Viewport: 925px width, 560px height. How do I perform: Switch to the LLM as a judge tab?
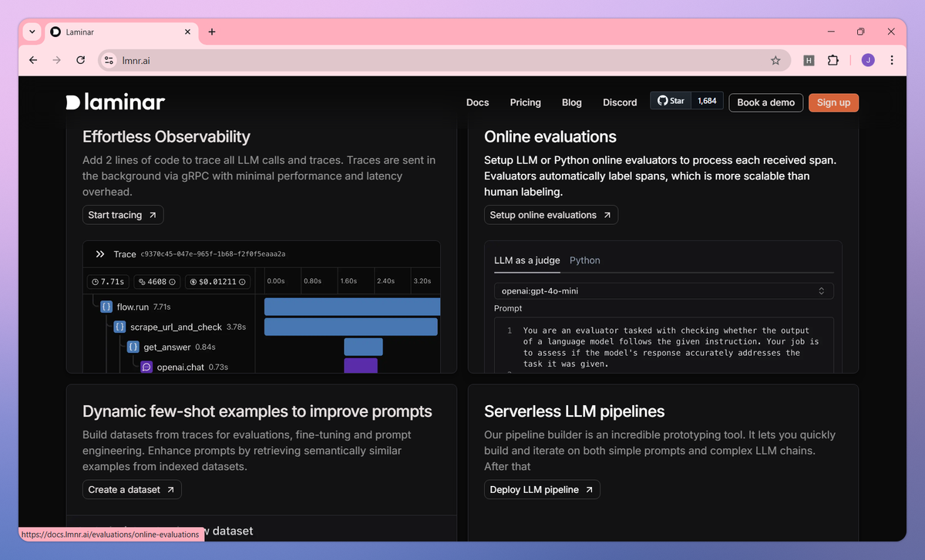[x=526, y=260]
